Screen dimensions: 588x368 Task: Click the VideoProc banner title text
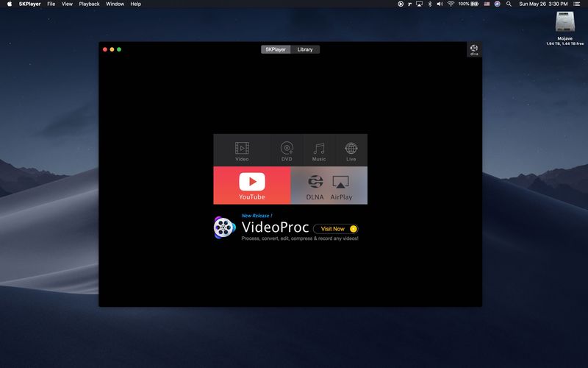point(275,227)
